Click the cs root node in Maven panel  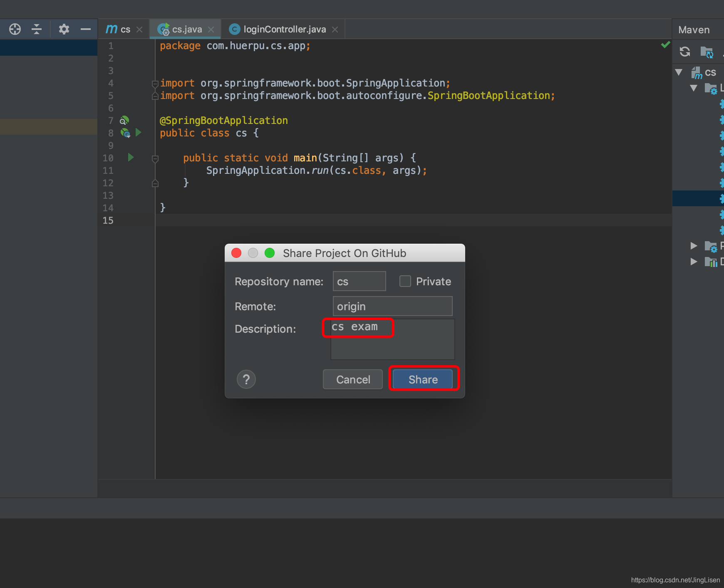[x=704, y=72]
